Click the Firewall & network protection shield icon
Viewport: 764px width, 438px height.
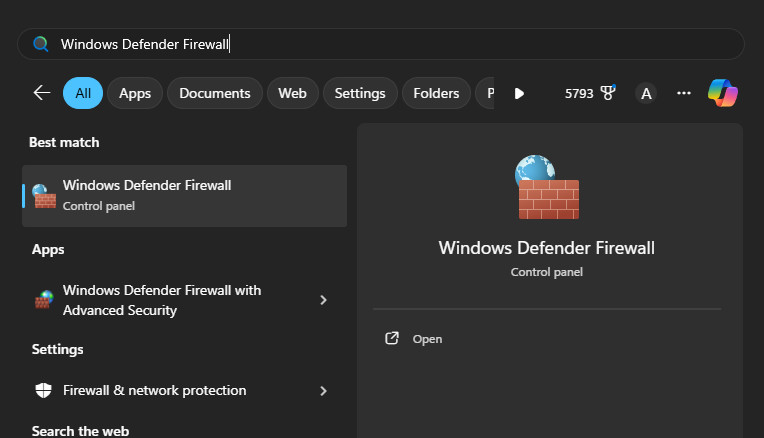point(43,390)
